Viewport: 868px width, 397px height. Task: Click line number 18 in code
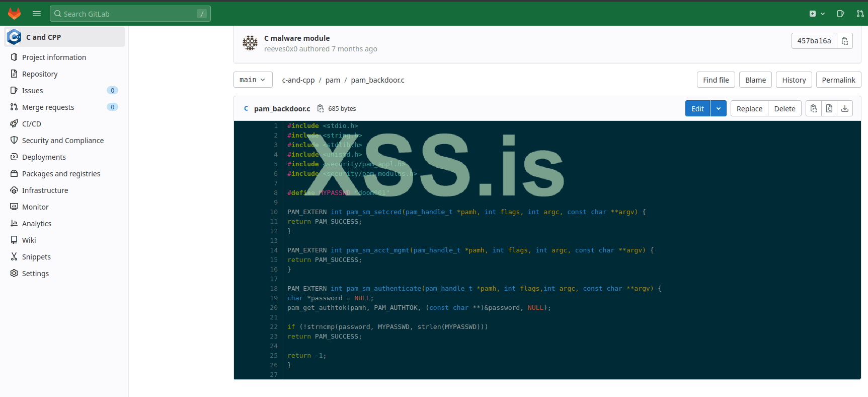click(274, 289)
